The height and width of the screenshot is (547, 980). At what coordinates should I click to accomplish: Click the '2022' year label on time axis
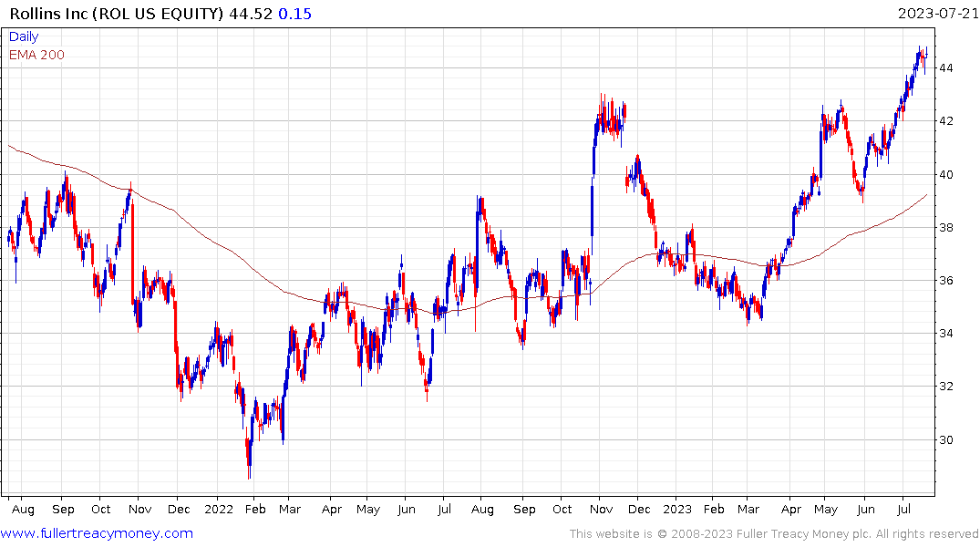(x=219, y=509)
